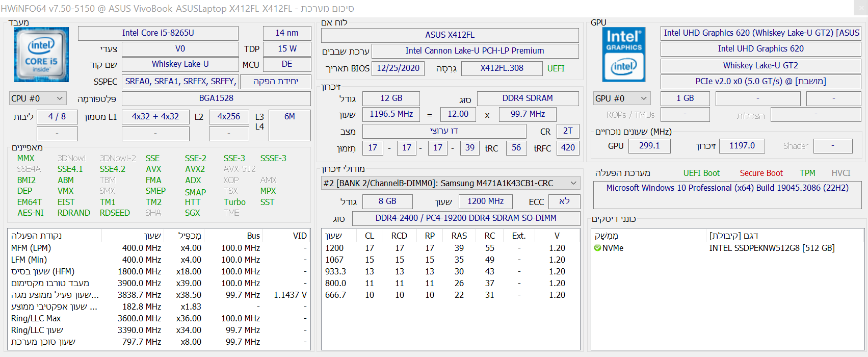868x357 pixels.
Task: Click the MCU value DE
Action: tap(287, 64)
